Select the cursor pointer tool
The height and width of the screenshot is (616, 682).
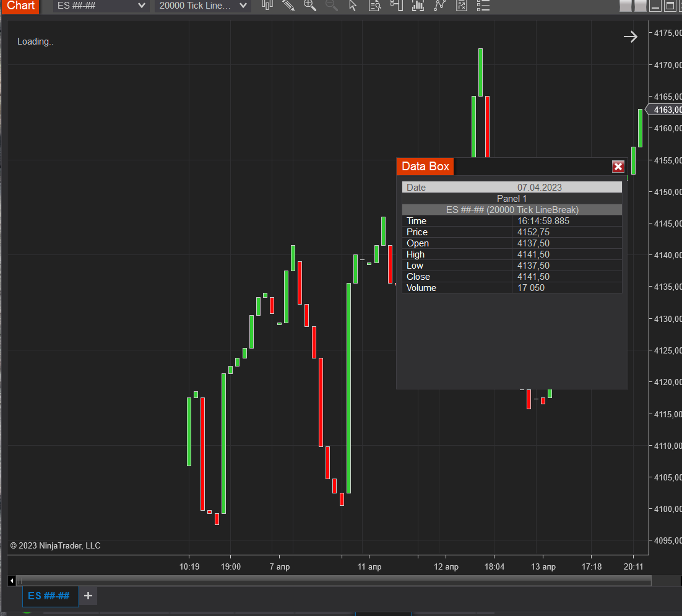click(353, 5)
